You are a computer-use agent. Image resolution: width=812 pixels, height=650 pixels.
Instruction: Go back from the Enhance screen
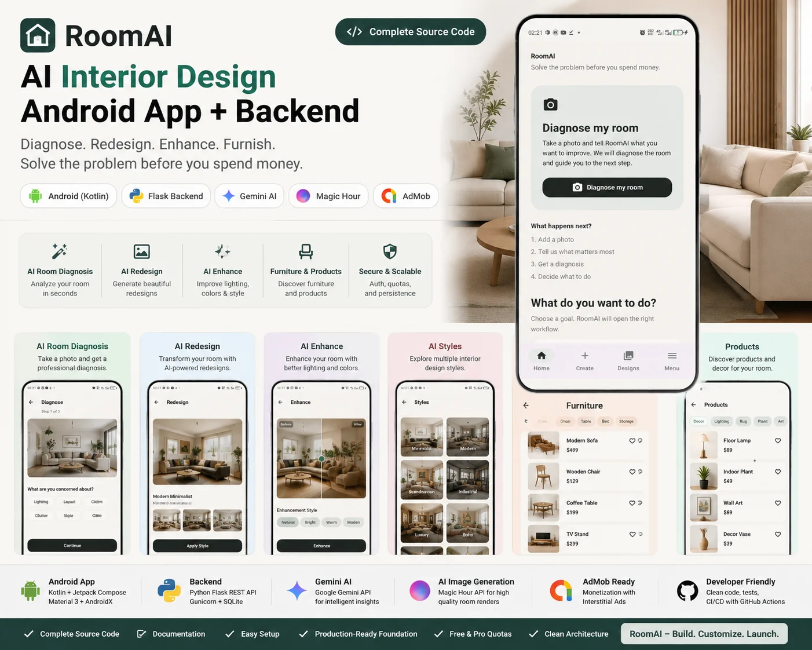tap(280, 402)
